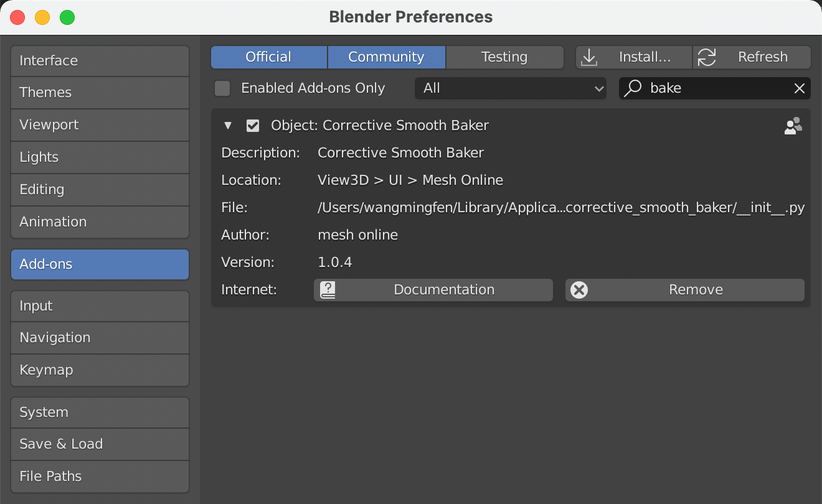Go to the Animation section
The width and height of the screenshot is (822, 504).
coord(100,222)
